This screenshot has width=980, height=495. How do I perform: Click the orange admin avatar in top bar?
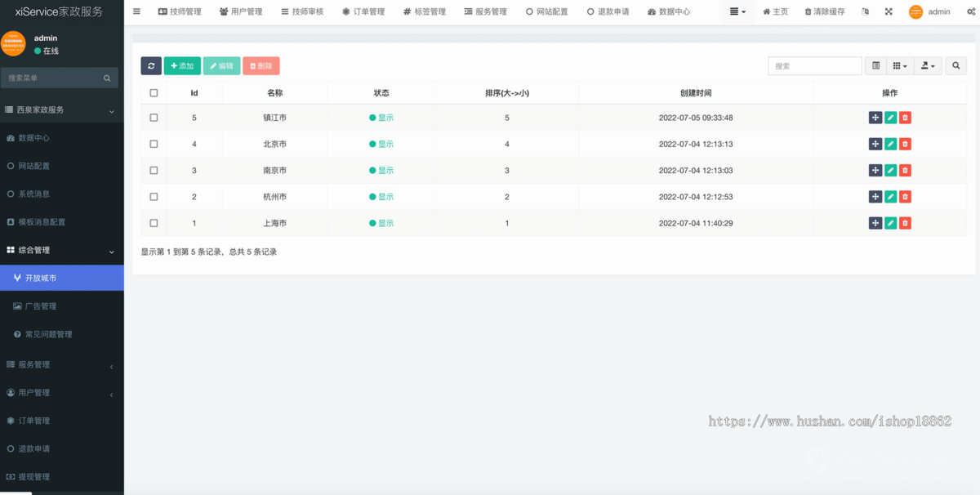[915, 11]
